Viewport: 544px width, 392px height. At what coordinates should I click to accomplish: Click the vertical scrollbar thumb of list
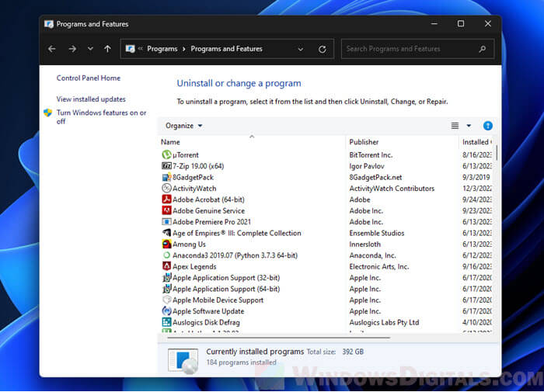pyautogui.click(x=497, y=152)
